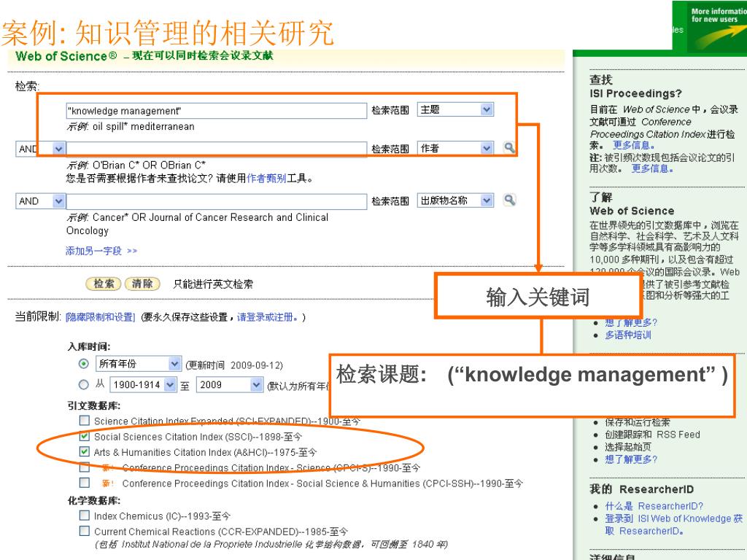Image resolution: width=747 pixels, height=560 pixels.
Task: Click the 保存和运行检索 list item
Action: pos(638,422)
